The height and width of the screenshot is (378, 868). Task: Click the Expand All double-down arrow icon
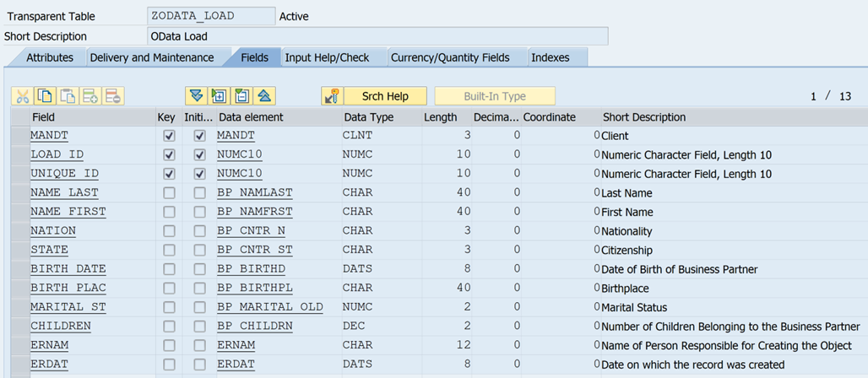click(x=197, y=96)
